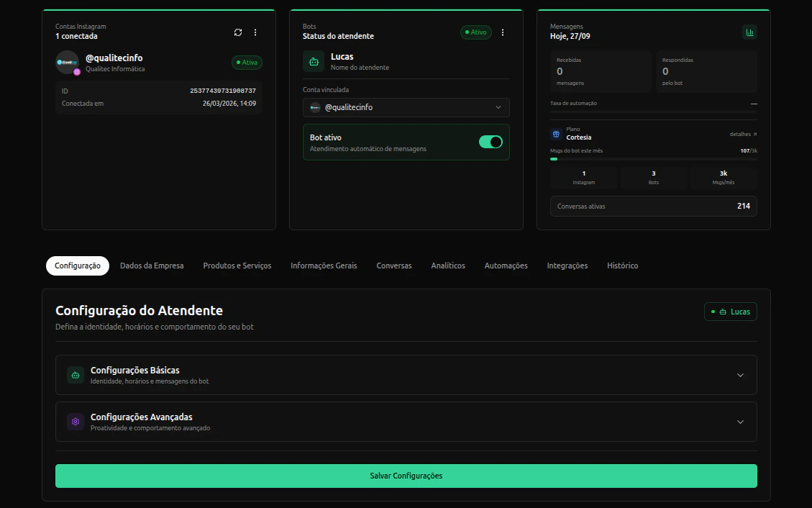Open bot status card three-dot menu

(502, 32)
